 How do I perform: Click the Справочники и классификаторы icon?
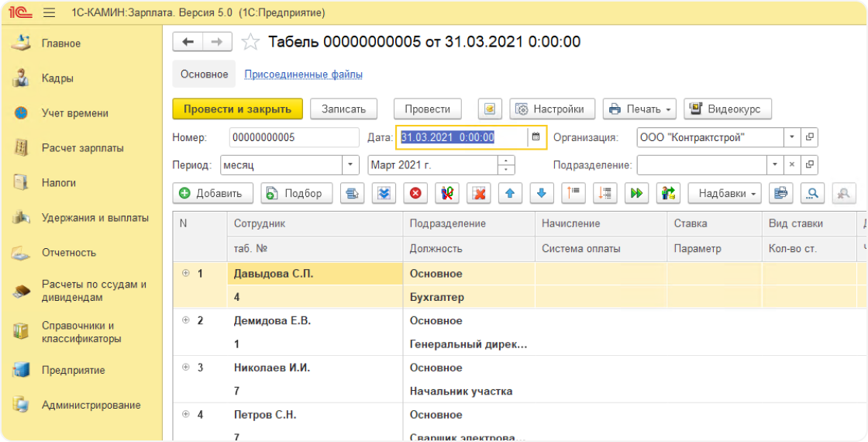21,332
